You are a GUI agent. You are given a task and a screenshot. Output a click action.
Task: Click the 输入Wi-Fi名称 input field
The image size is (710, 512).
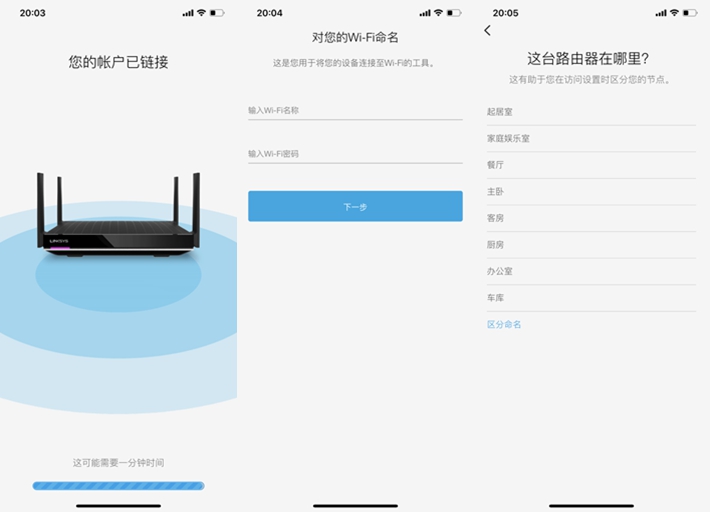(x=355, y=110)
